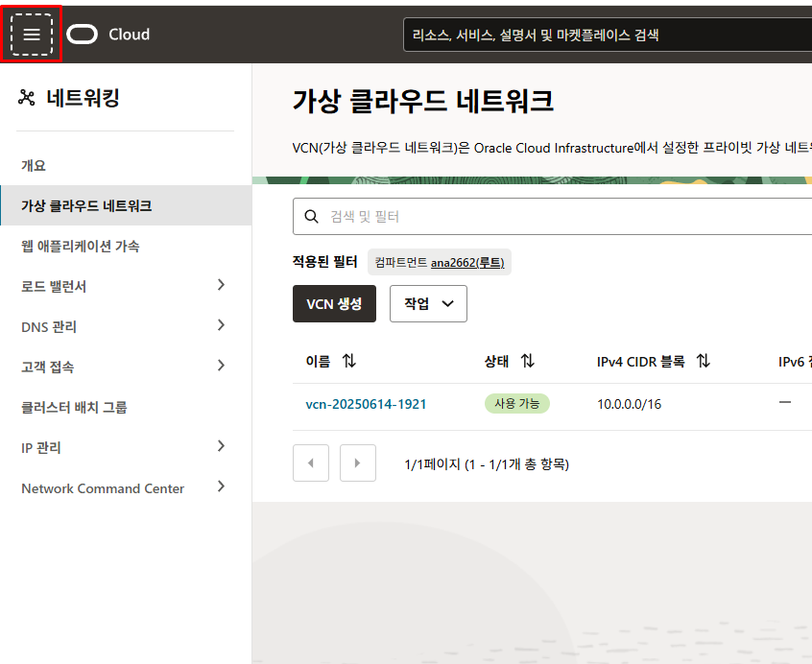This screenshot has width=812, height=664.
Task: Select 가상 클라우드 네트워크 sidebar item
Action: (x=126, y=205)
